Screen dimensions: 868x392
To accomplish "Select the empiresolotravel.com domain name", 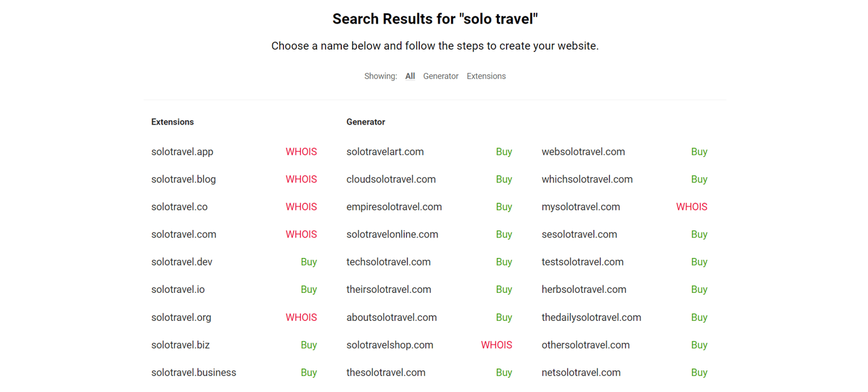I will coord(394,206).
